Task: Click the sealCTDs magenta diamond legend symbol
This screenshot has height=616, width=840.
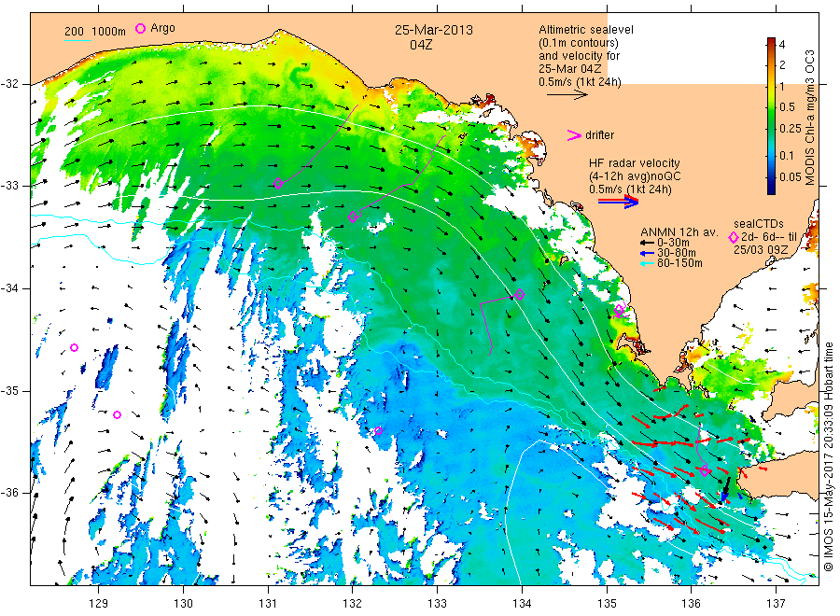Action: click(734, 237)
